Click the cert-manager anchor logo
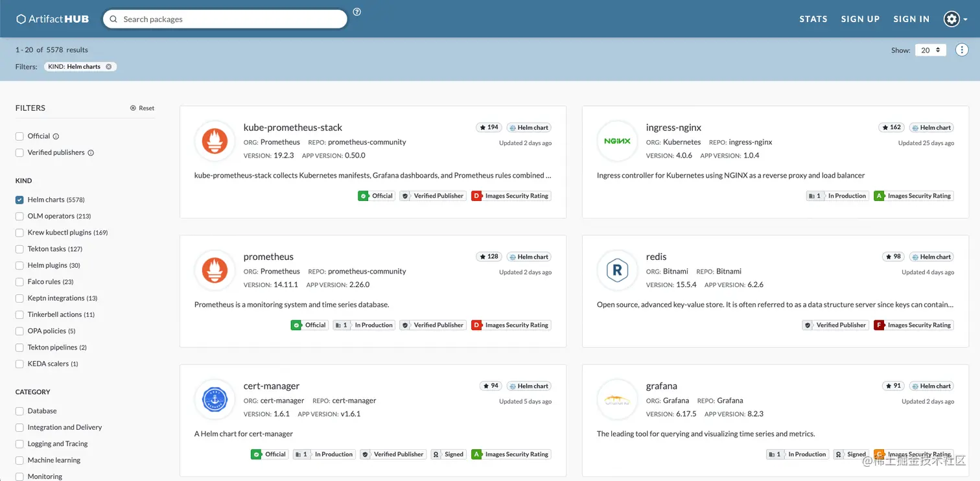The height and width of the screenshot is (481, 980). point(215,399)
